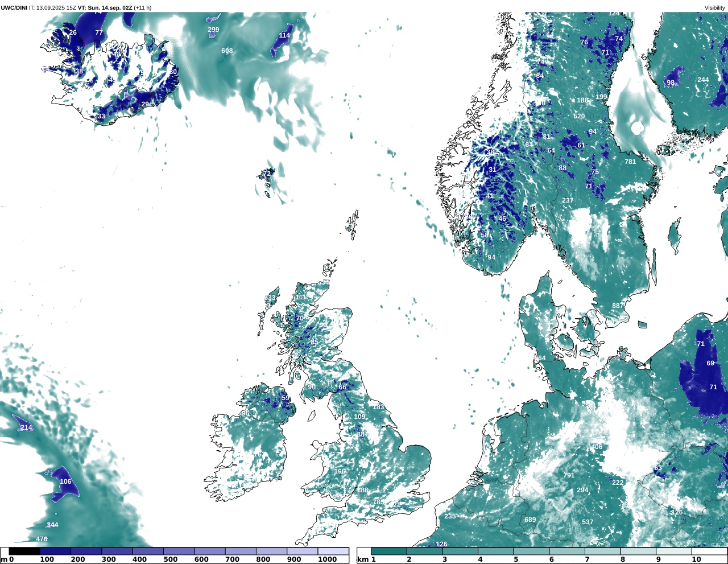The height and width of the screenshot is (564, 728).
Task: Click the value 109 in northern England
Action: click(x=359, y=417)
